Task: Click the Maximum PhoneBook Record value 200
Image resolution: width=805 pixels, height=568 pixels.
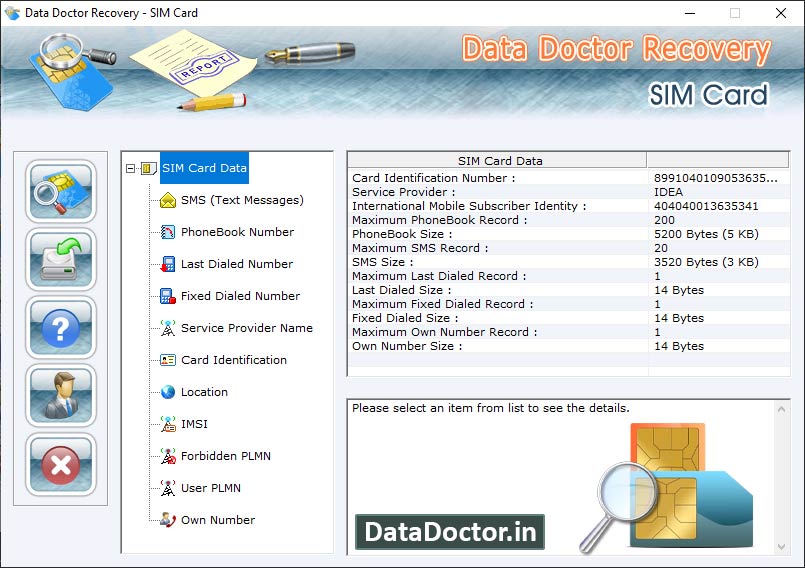Action: click(x=664, y=220)
